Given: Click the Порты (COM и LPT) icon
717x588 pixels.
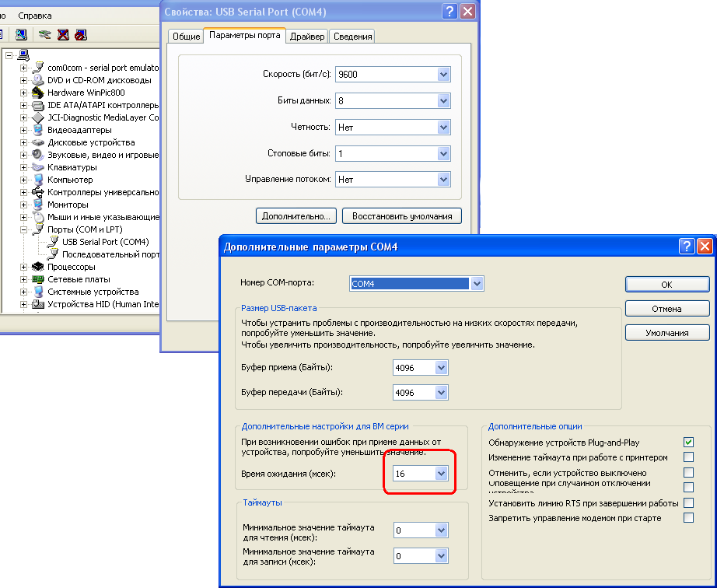Looking at the screenshot, I should pos(38,229).
